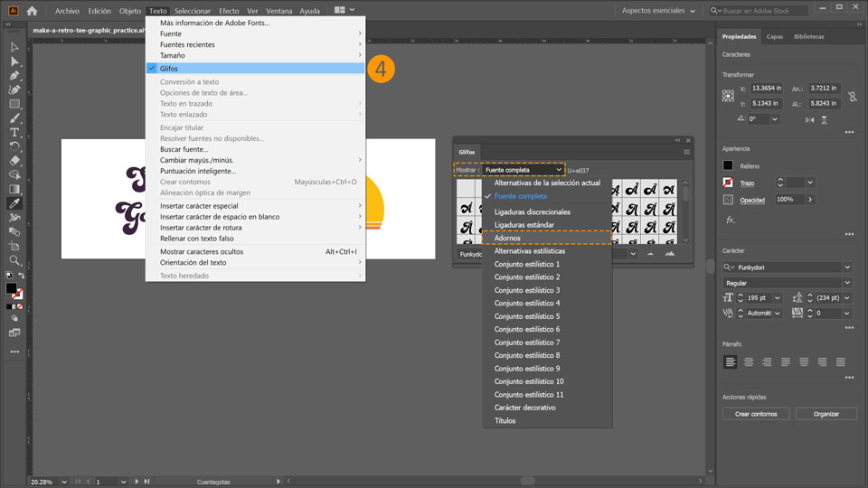Select the Selection tool arrow
This screenshot has width=868, height=488.
coord(14,47)
